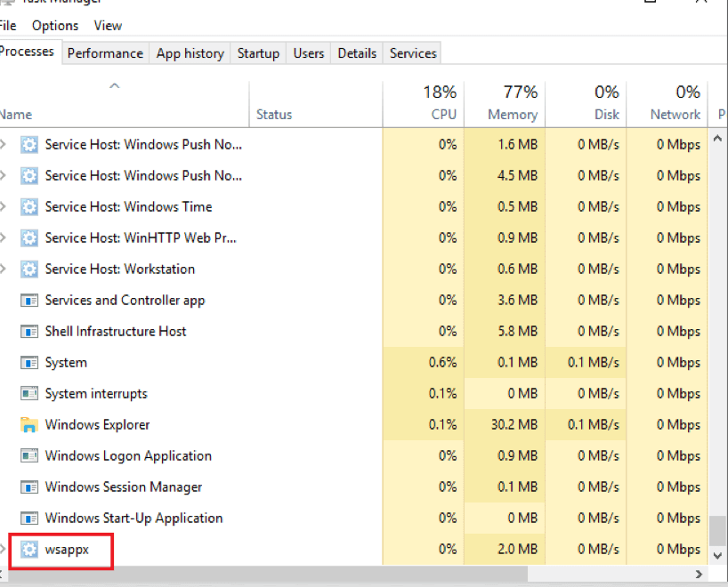Click the Service Host: WinHTTP Web Pr... gear icon
This screenshot has height=587, width=728.
[29, 238]
